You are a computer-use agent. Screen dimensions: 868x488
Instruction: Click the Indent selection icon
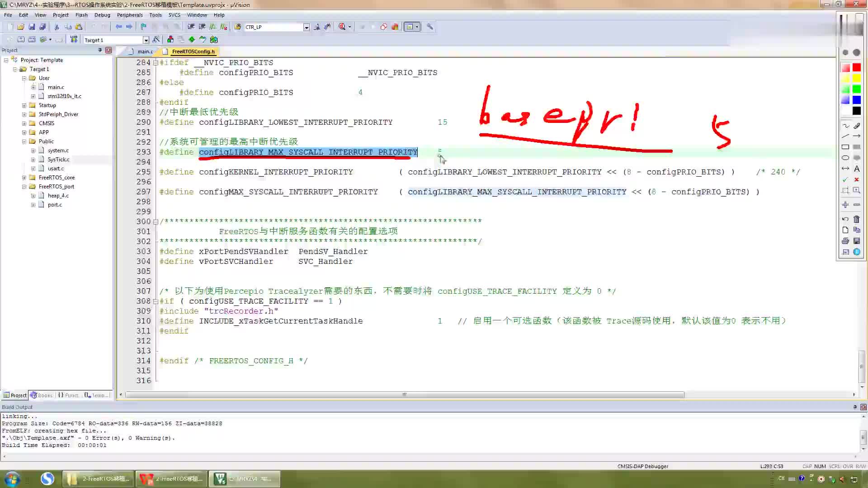coord(191,27)
